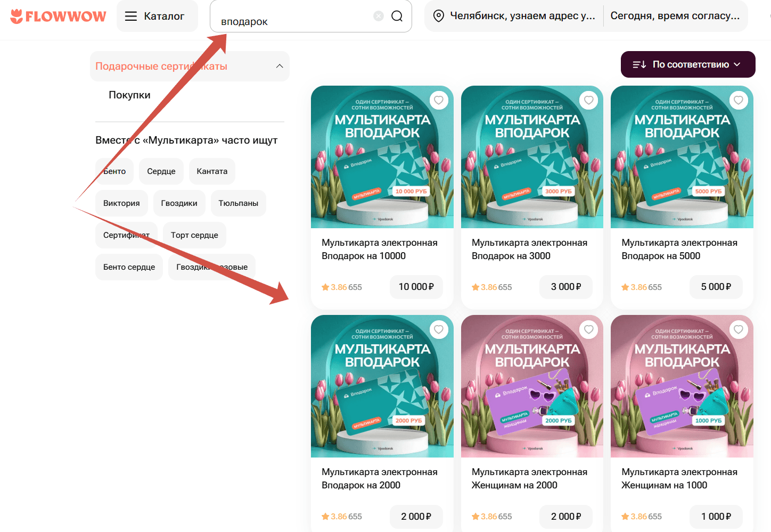
Task: Open the Каталог menu
Action: click(x=157, y=16)
